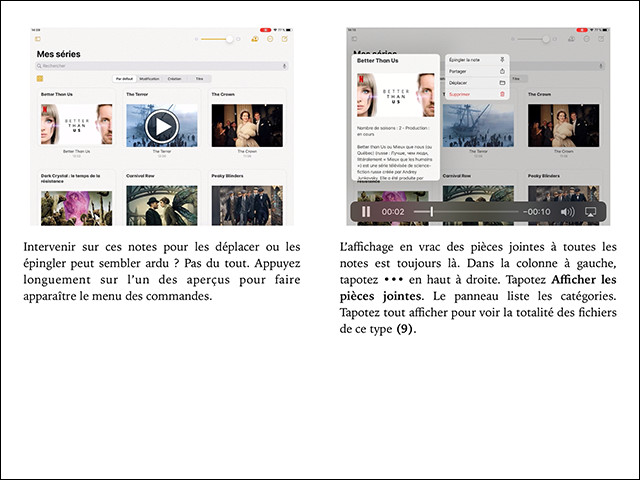Select the 'Création' sort tab
The width and height of the screenshot is (640, 480).
(x=175, y=78)
